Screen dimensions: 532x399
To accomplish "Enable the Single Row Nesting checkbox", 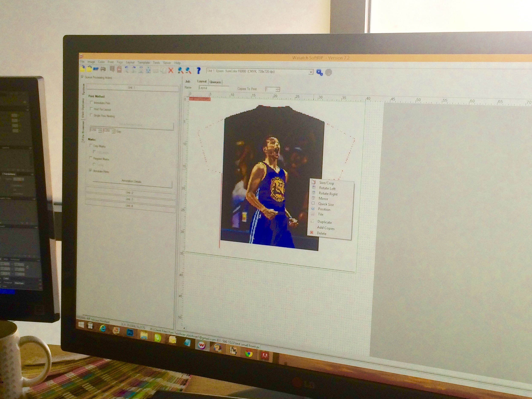I will (x=91, y=115).
